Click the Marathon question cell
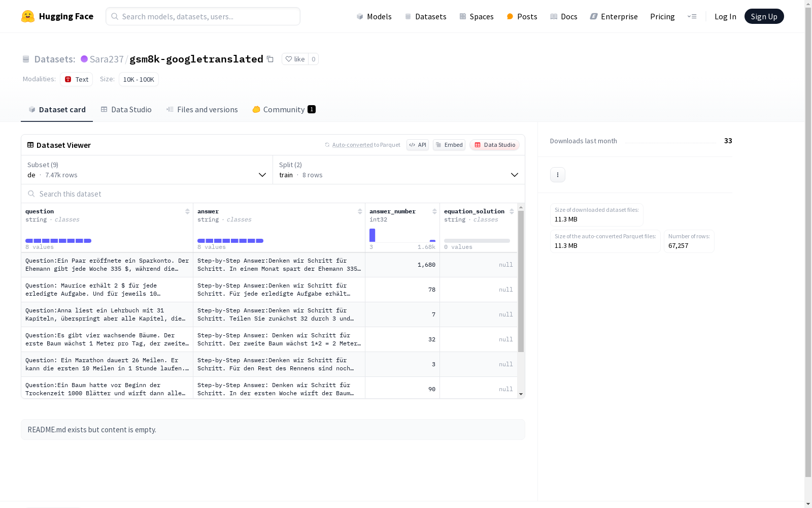This screenshot has width=812, height=508. pyautogui.click(x=107, y=364)
